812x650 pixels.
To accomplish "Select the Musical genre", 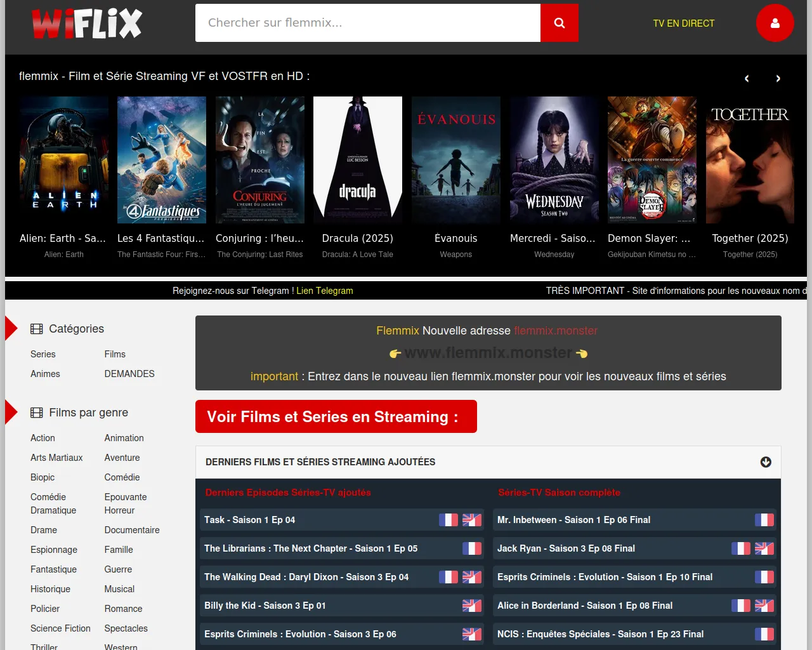I will (120, 589).
